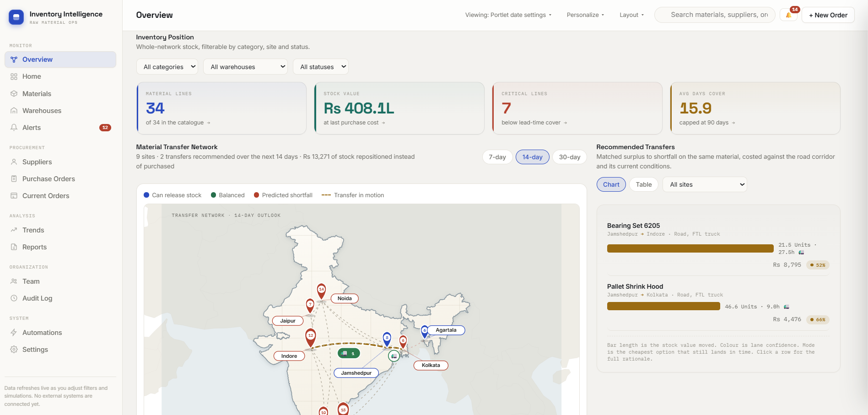The image size is (868, 415).
Task: Open the All statuses dropdown
Action: tap(321, 67)
